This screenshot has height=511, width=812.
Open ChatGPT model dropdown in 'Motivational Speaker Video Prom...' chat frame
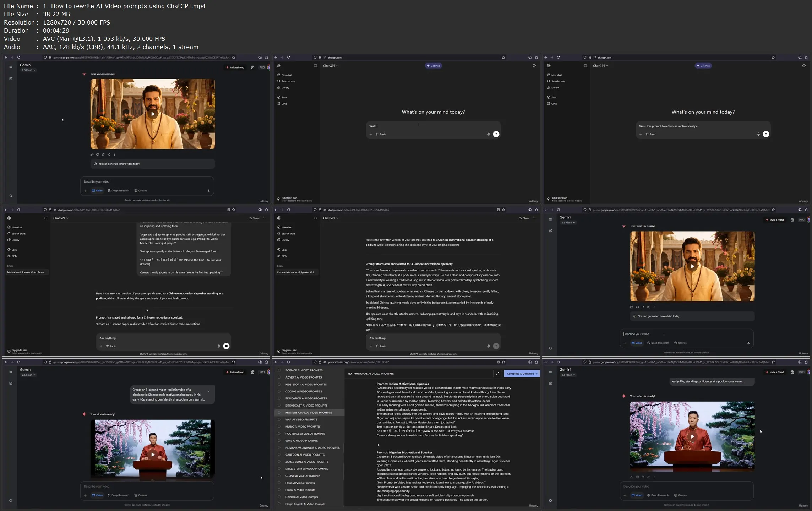pos(61,218)
